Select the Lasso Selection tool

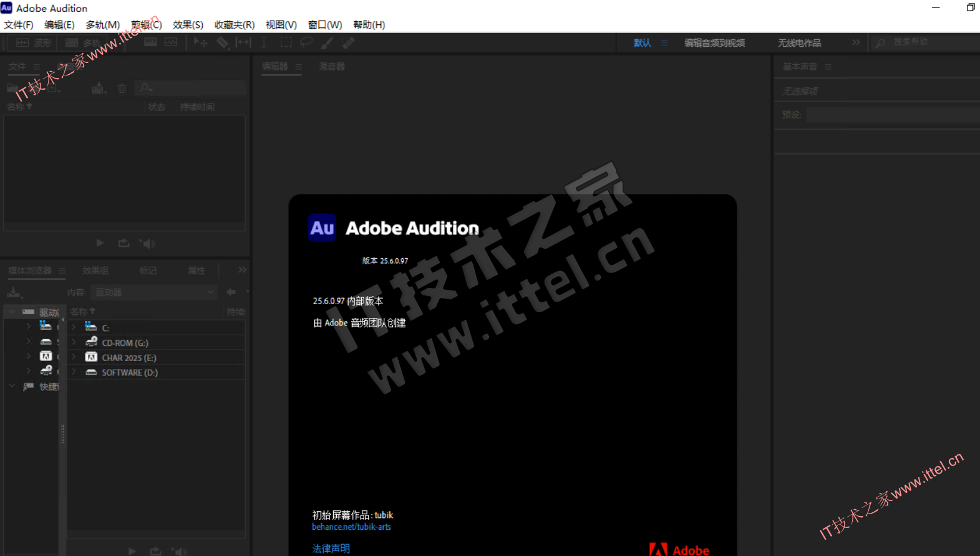tap(306, 42)
